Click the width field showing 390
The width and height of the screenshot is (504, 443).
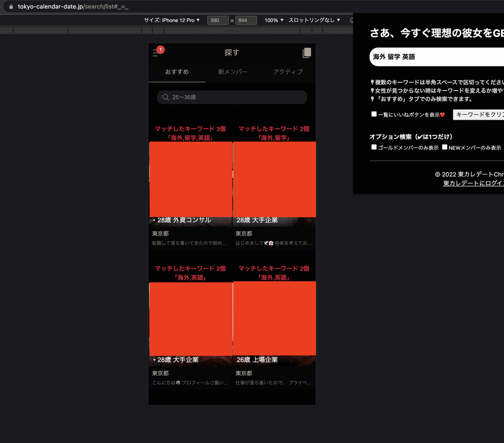click(218, 20)
